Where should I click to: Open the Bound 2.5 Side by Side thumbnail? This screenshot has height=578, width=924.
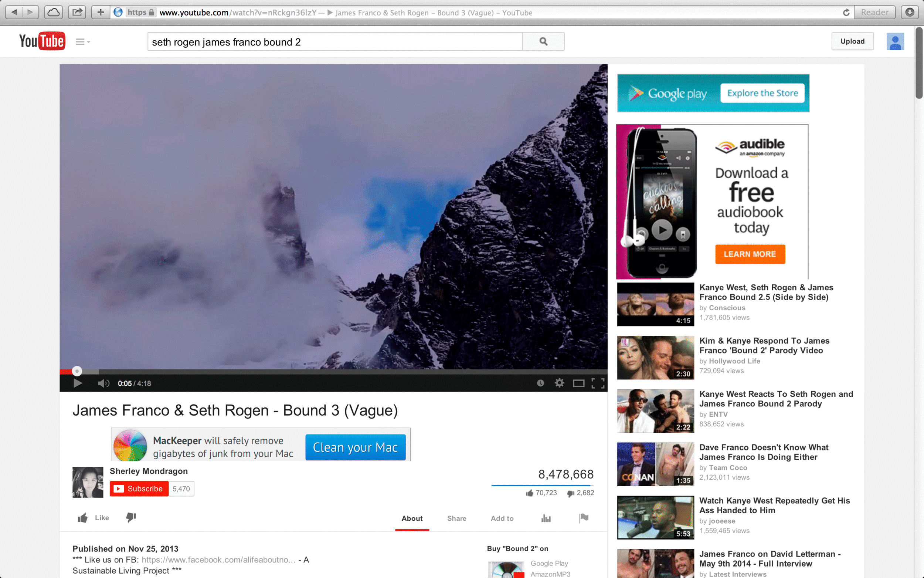(x=655, y=304)
